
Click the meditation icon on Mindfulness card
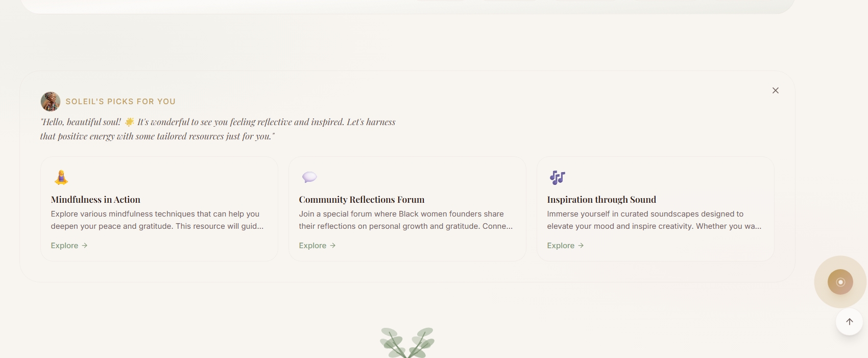pos(61,177)
